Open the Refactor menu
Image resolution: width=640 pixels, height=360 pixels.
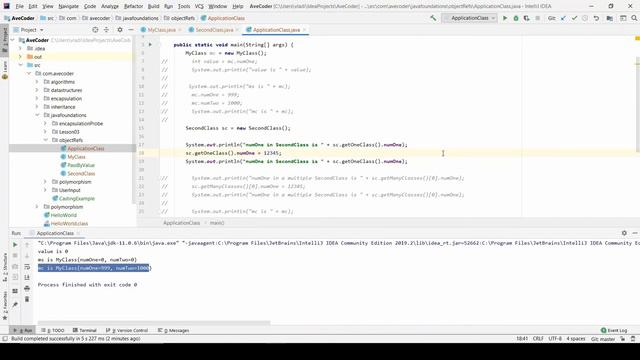133,6
